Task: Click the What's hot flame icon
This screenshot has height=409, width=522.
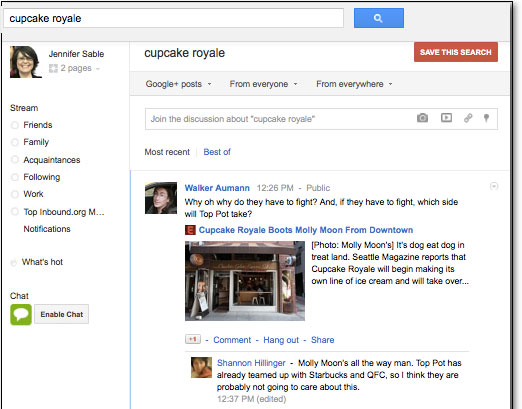Action: tap(14, 263)
